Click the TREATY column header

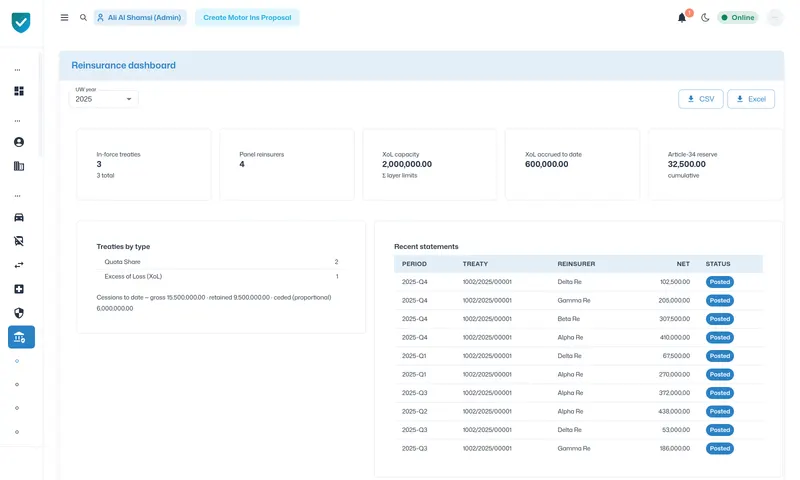475,264
